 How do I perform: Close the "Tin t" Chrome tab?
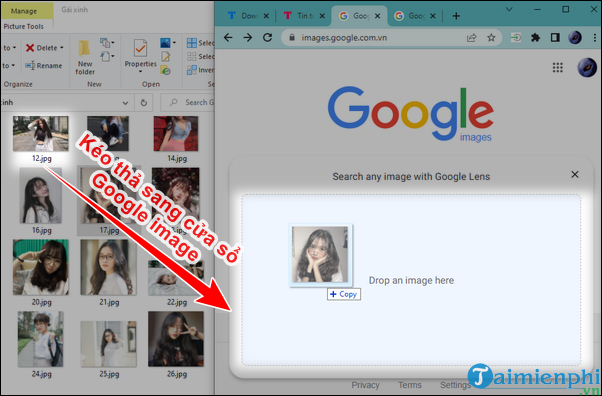pyautogui.click(x=322, y=16)
